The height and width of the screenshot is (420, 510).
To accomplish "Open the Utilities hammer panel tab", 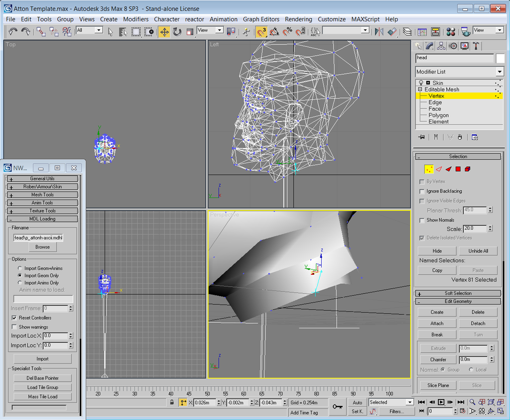I will click(x=476, y=46).
